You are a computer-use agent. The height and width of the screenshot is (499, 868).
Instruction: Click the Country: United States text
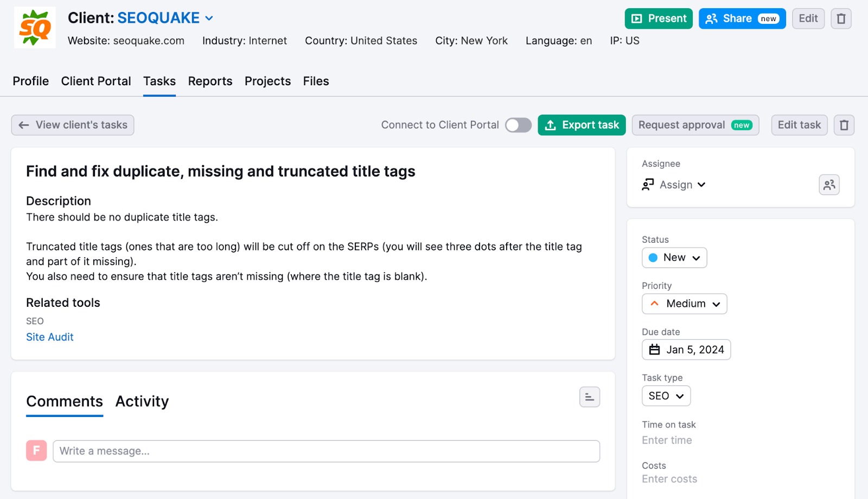tap(361, 41)
